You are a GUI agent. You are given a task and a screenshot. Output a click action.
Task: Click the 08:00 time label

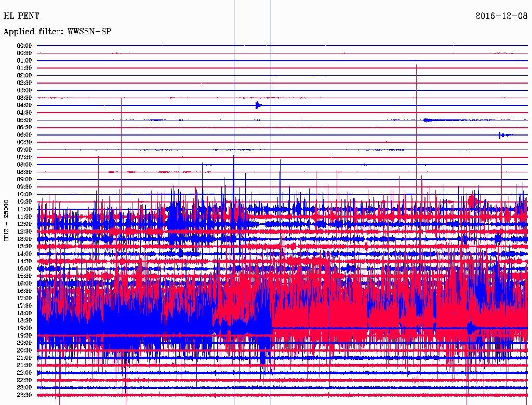point(24,165)
